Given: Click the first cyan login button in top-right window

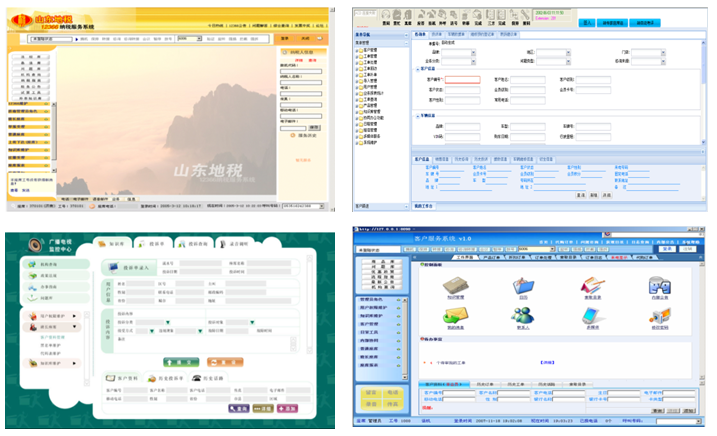Looking at the screenshot, I should (587, 23).
